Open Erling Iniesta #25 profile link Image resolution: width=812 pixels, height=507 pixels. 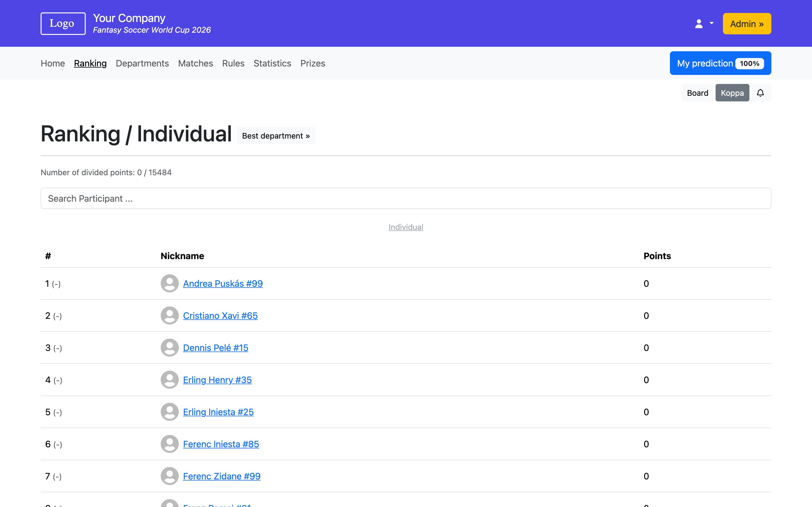coord(218,412)
